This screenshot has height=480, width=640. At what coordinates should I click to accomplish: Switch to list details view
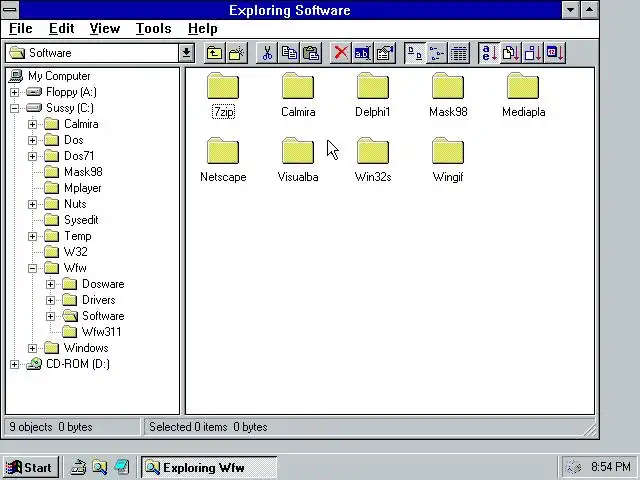point(459,53)
